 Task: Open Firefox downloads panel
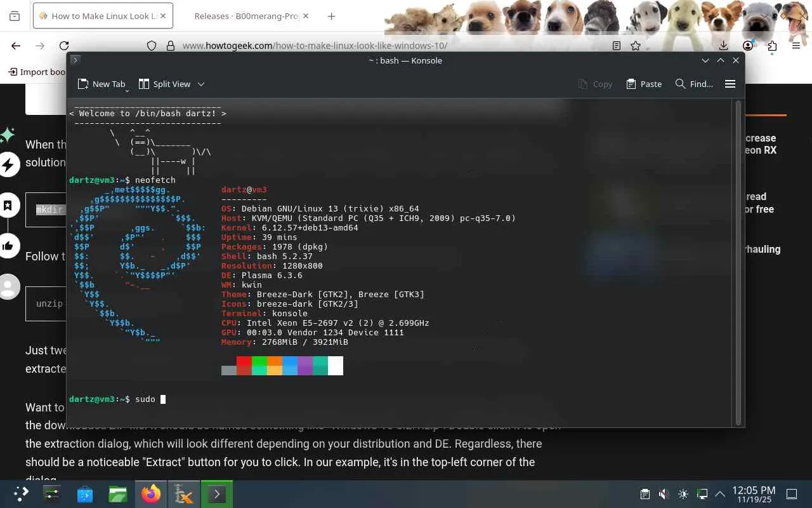724,46
